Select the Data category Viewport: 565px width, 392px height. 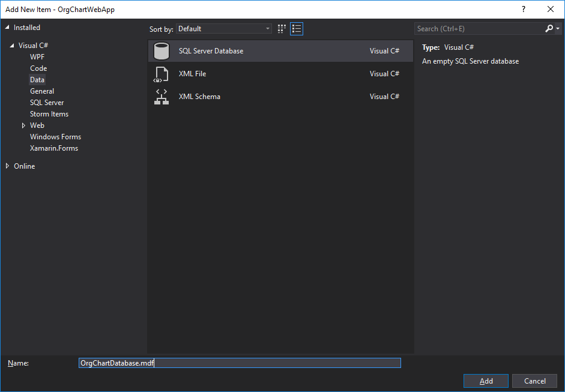point(37,79)
